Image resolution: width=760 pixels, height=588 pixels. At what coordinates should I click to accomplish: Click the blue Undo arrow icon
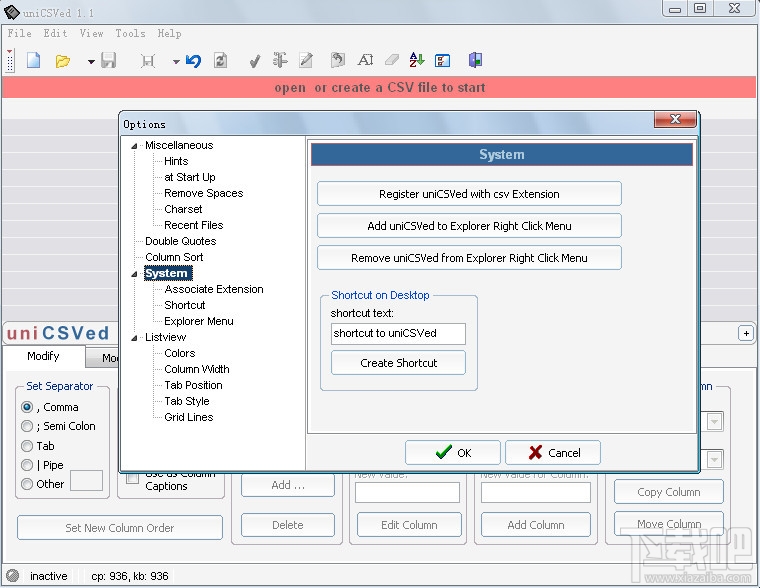(194, 61)
